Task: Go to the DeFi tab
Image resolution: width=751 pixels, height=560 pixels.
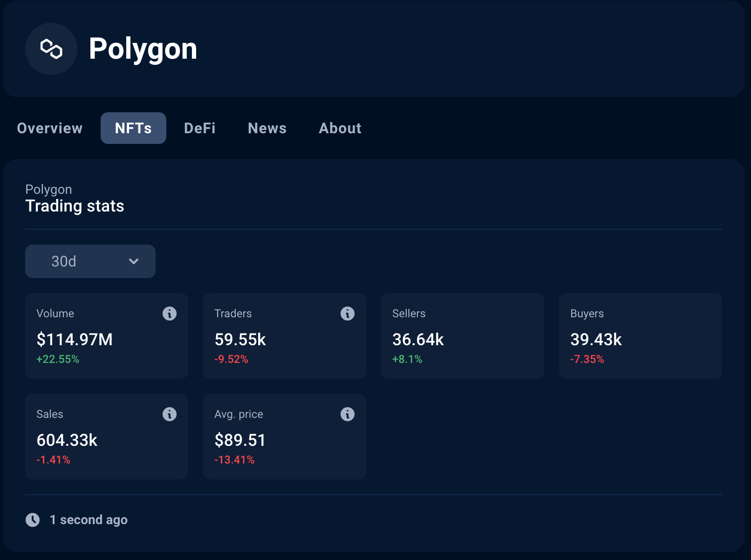Action: click(x=200, y=128)
